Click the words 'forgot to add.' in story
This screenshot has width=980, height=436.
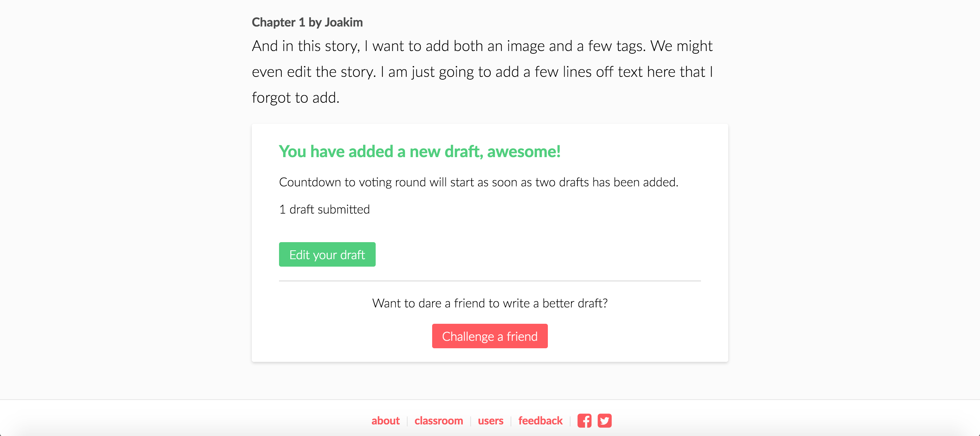[x=296, y=98]
